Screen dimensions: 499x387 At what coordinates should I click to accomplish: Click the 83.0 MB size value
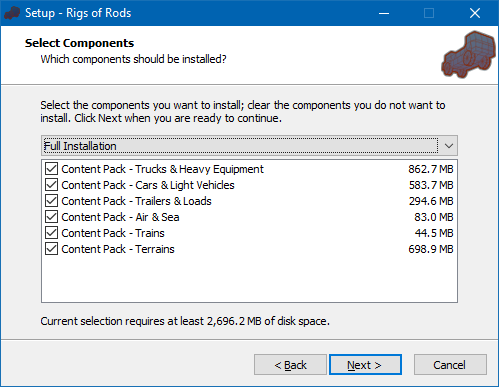point(434,217)
